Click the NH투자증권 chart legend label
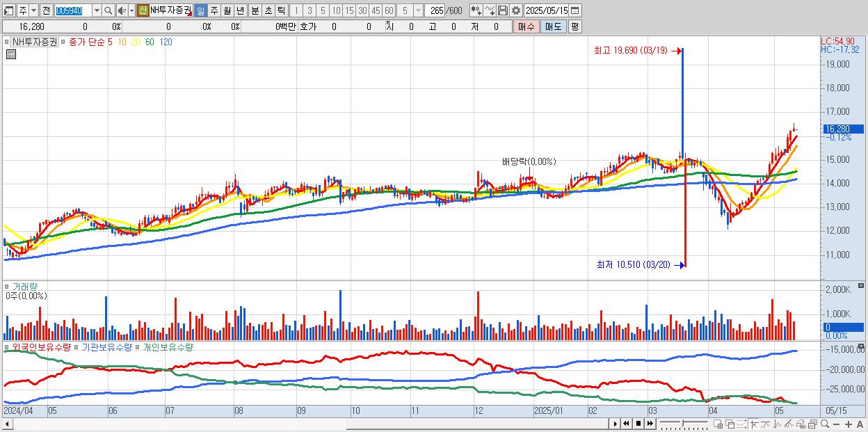 click(x=35, y=42)
